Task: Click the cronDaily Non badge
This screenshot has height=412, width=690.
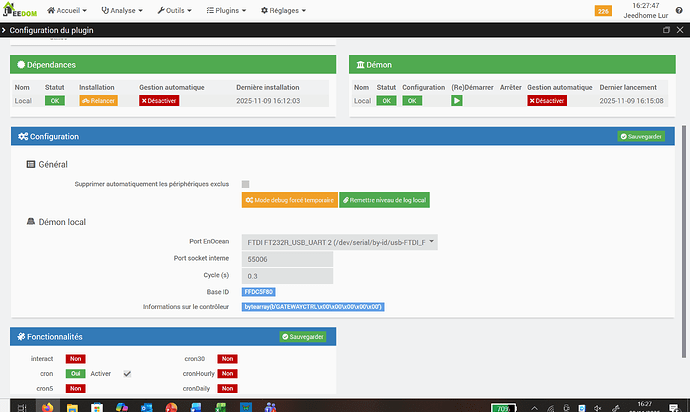Action: click(x=227, y=389)
